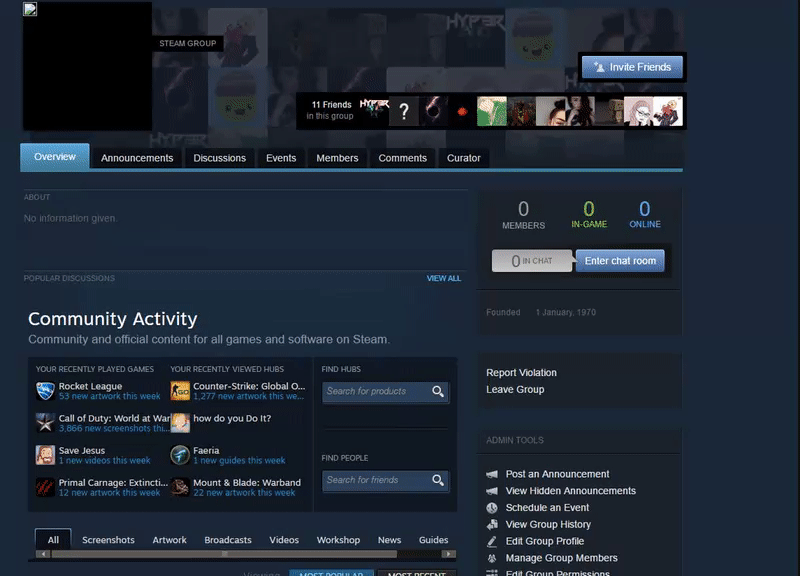Click the Report Violation link

pos(521,373)
